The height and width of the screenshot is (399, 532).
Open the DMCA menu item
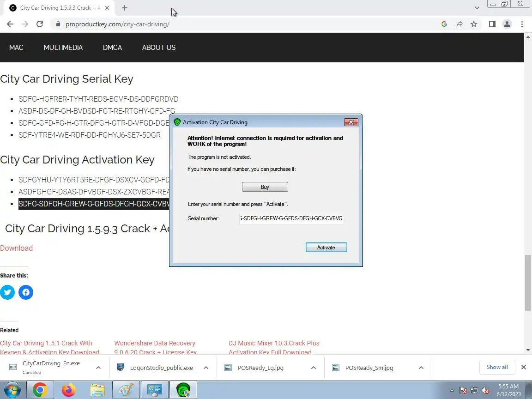(112, 48)
